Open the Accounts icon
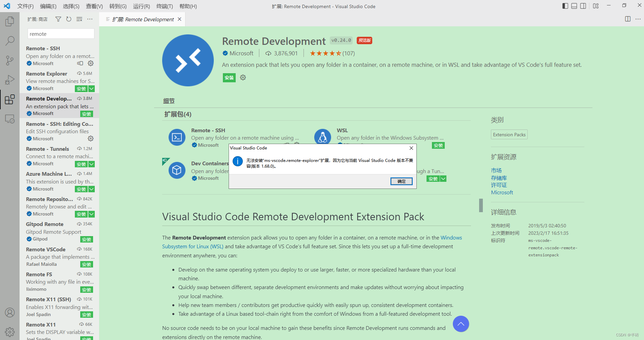 pos(10,313)
